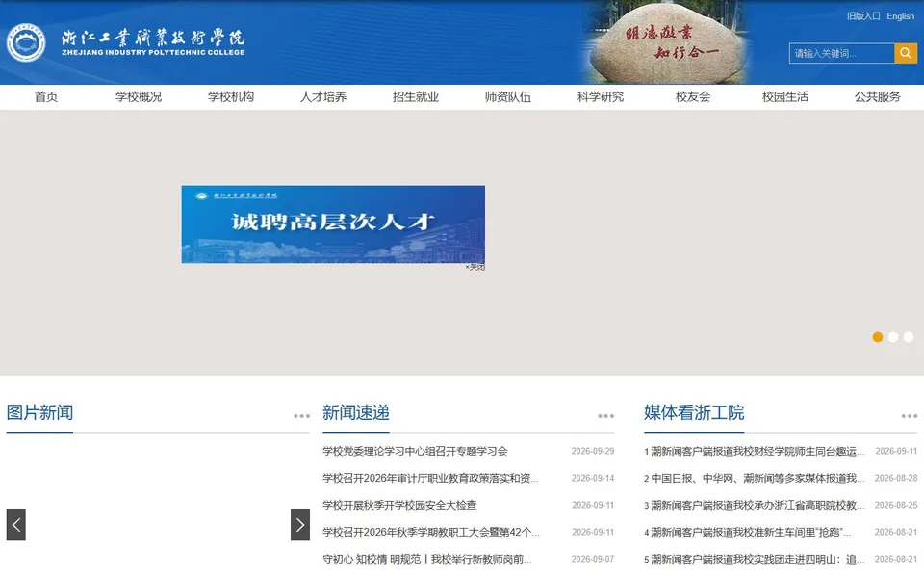The image size is (924, 578).
Task: Select the first orange carousel dot
Action: click(878, 337)
